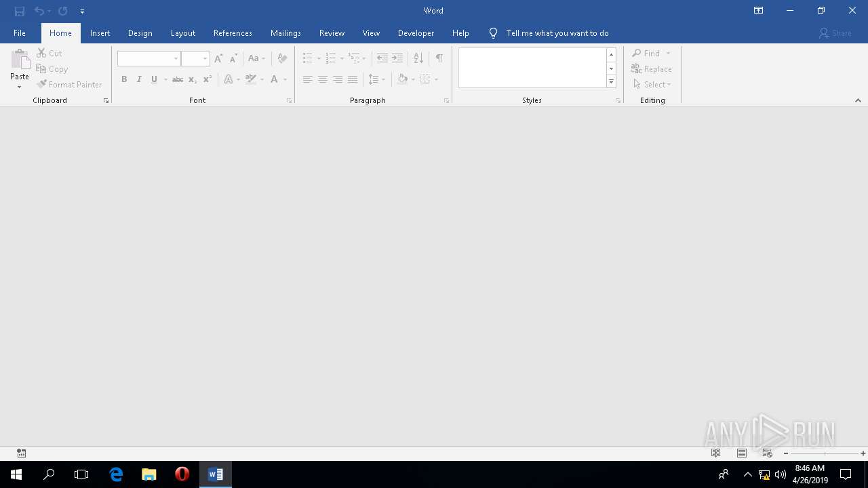Switch to the Layout tab

183,33
